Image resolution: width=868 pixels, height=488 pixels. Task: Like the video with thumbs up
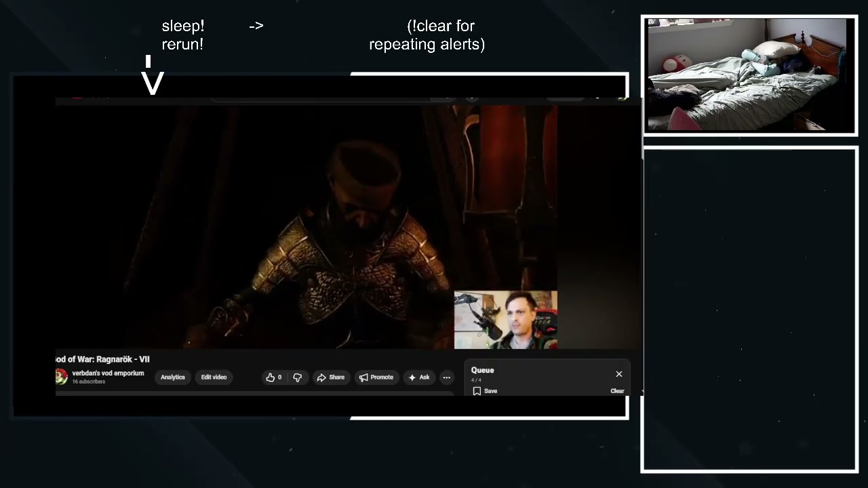275,378
